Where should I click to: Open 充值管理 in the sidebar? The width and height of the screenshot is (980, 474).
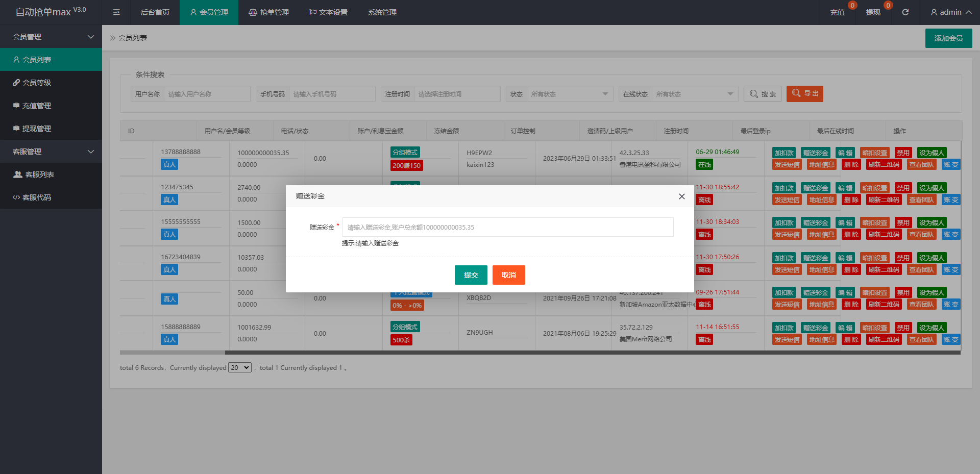click(x=37, y=106)
